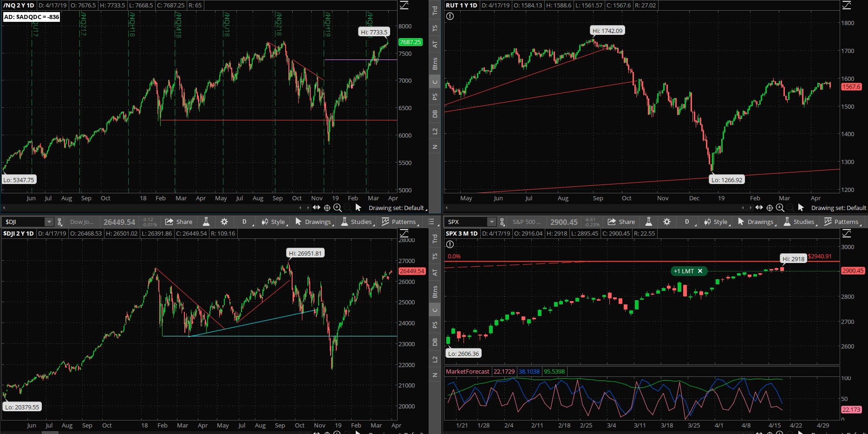The width and height of the screenshot is (868, 434).
Task: Open the D timeframe dropdown for SPX
Action: (688, 222)
